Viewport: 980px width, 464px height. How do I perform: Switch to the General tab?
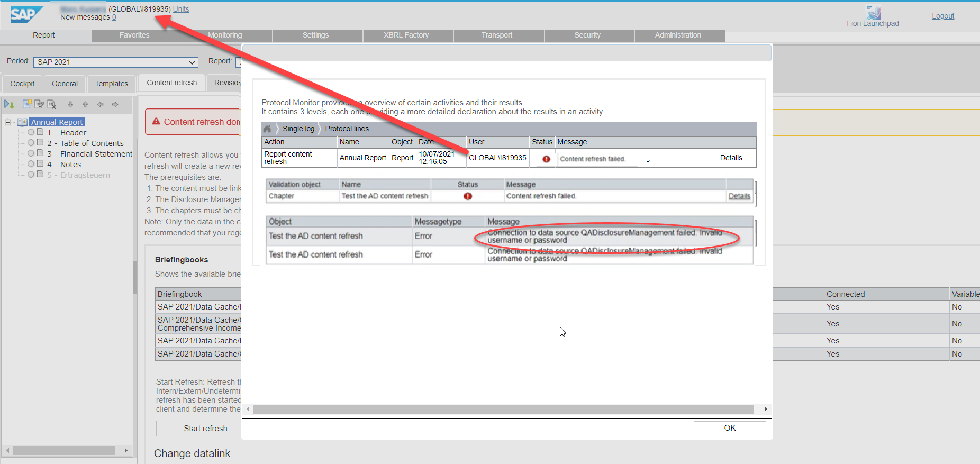pos(65,84)
